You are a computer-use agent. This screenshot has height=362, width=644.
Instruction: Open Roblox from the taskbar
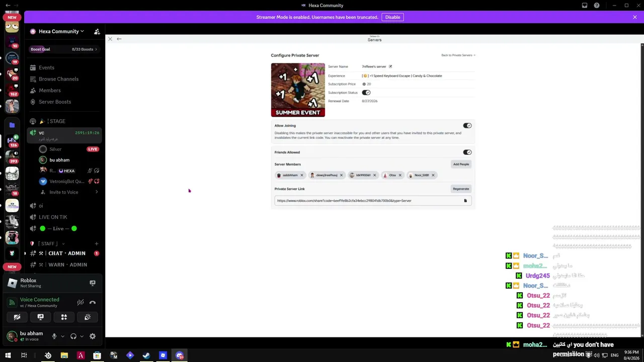coord(163,355)
